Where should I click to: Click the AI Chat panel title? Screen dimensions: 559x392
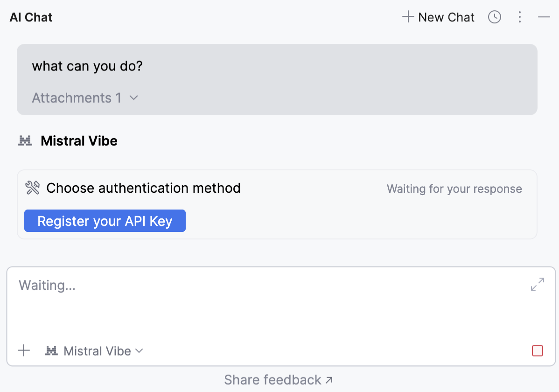30,17
